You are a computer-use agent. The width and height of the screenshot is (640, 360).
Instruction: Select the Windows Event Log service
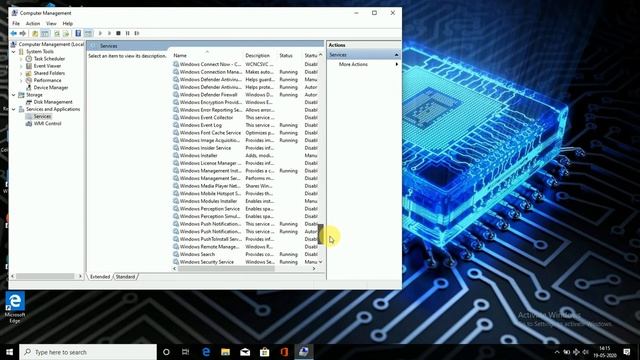(200, 125)
